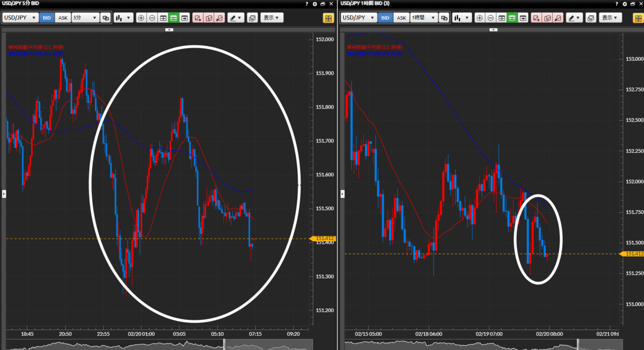
Task: Click the red moving average legend in 5分 chart
Action: coord(36,47)
